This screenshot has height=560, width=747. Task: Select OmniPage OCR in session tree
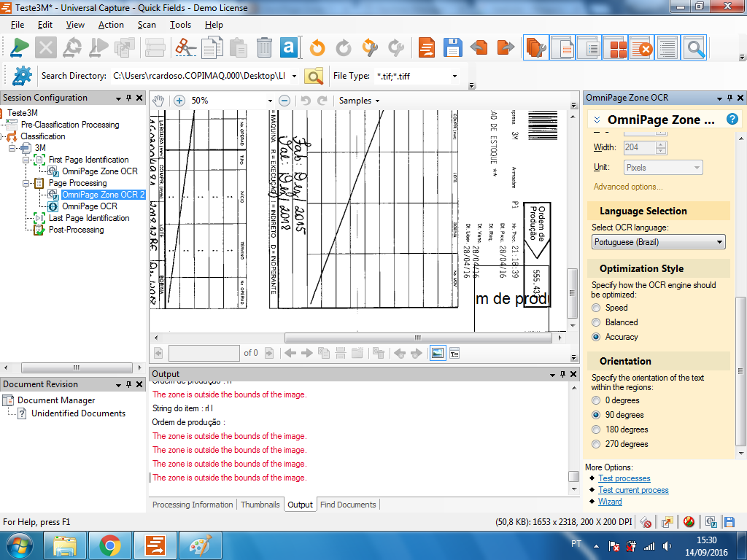pos(89,206)
